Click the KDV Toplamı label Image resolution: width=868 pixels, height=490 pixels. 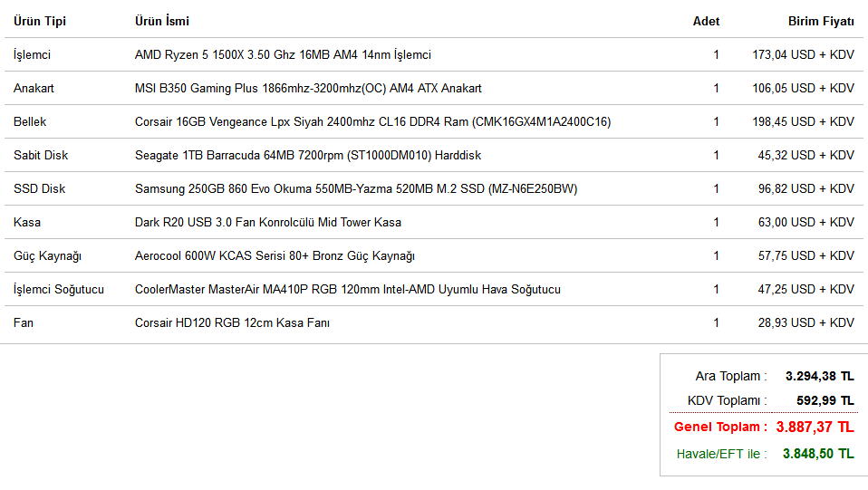point(727,400)
